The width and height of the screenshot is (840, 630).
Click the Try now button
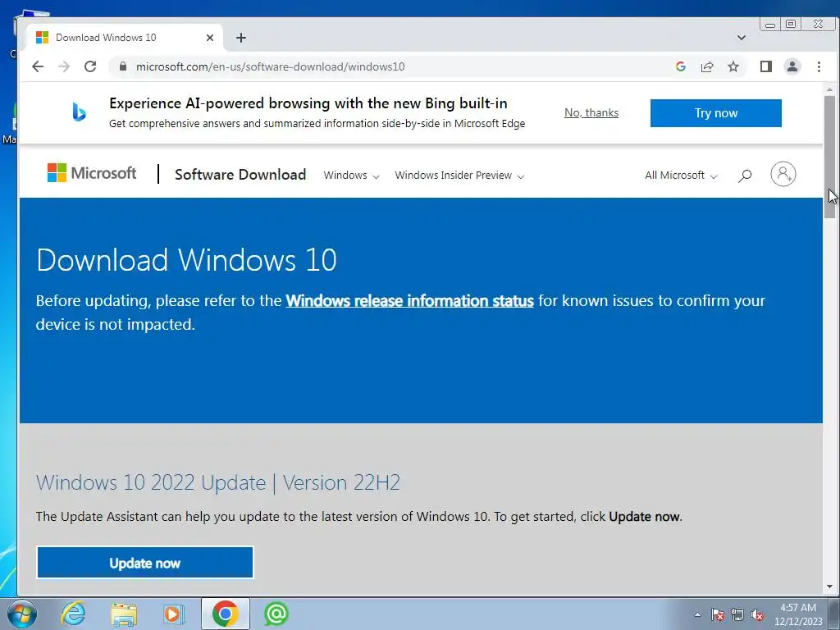point(715,113)
